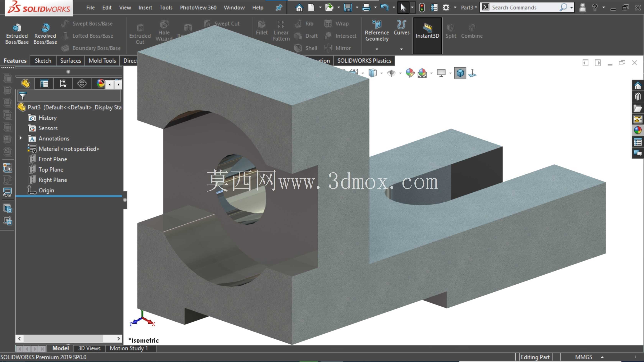The image size is (644, 362).
Task: Open the search magnifier dropdown arrow
Action: [x=572, y=8]
